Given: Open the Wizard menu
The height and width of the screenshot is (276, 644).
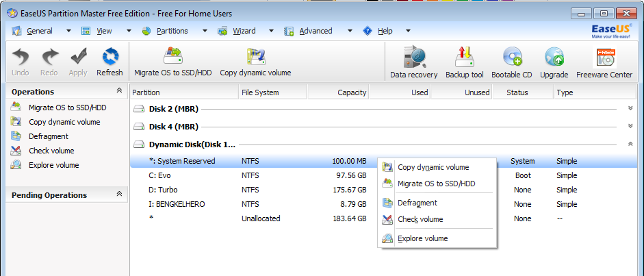Looking at the screenshot, I should (x=244, y=31).
